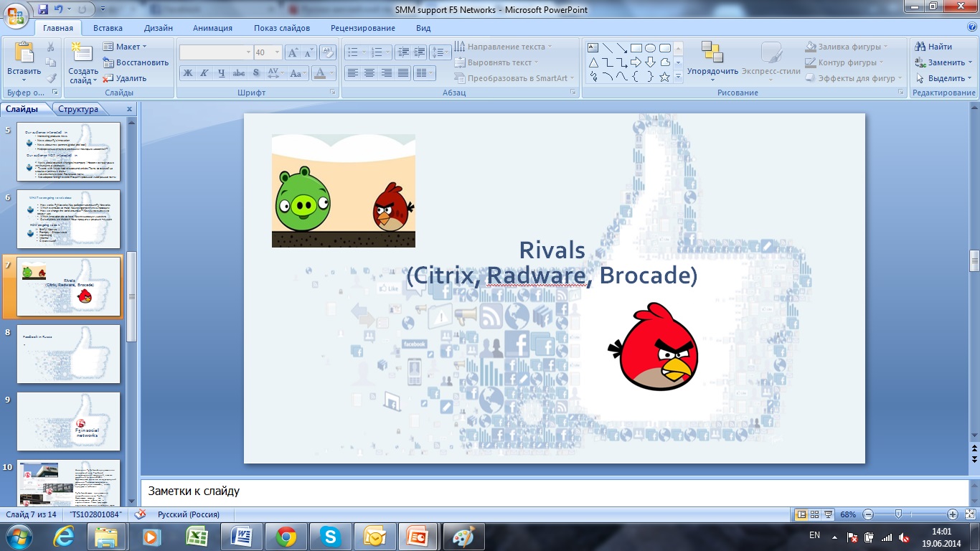Click the Восстановить reset button

coord(136,62)
